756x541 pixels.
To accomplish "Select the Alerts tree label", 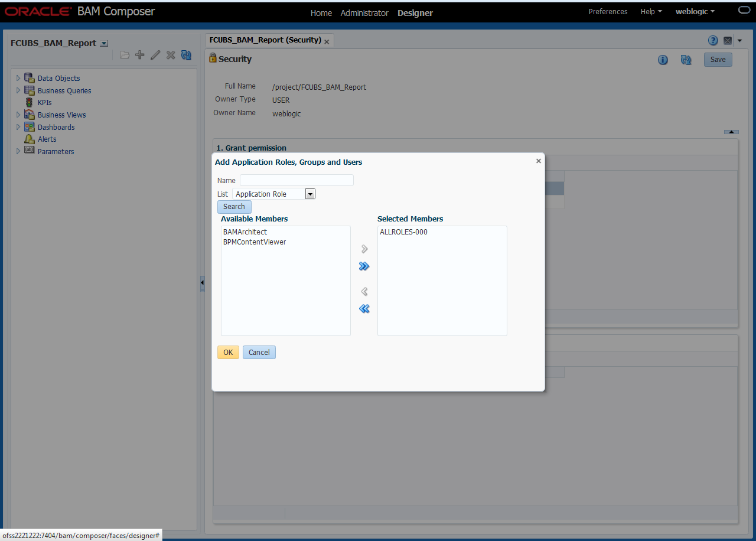I will pos(47,139).
